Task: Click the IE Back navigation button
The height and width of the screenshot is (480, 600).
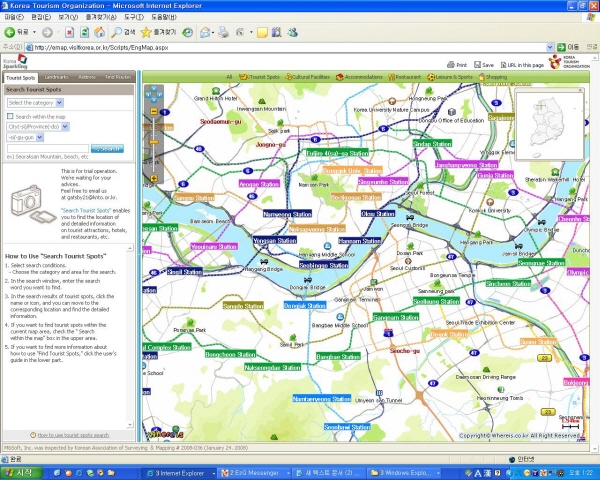Action: point(12,32)
